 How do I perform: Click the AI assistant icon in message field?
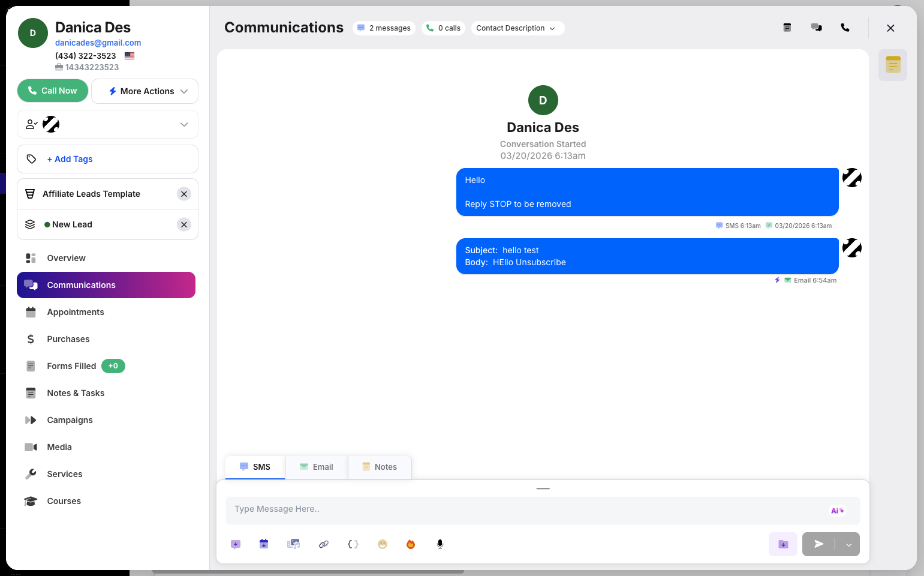(x=837, y=511)
